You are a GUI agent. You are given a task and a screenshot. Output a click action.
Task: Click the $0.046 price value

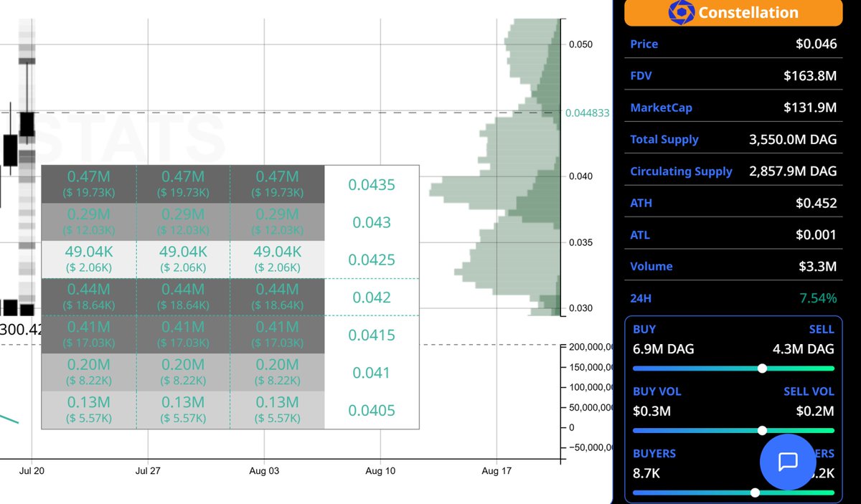pyautogui.click(x=816, y=44)
